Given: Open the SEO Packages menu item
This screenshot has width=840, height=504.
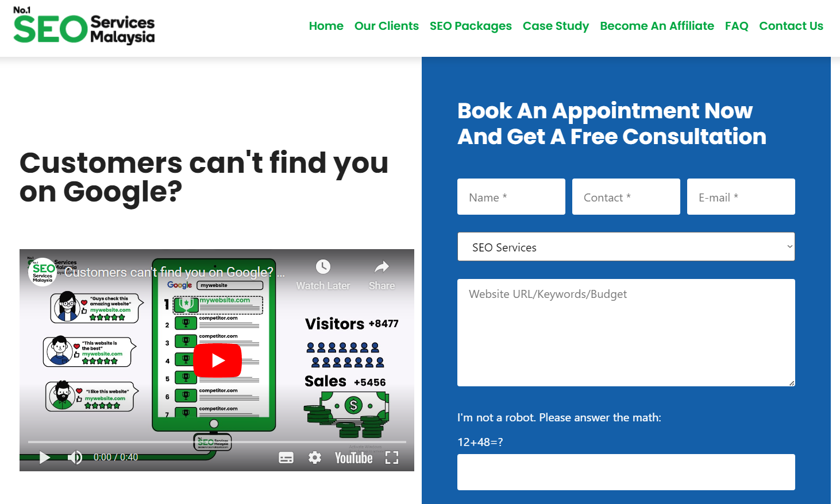Looking at the screenshot, I should [x=471, y=26].
